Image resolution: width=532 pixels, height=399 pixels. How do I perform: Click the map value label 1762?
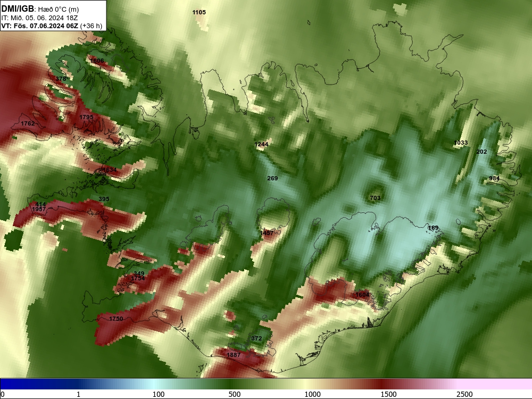click(28, 123)
